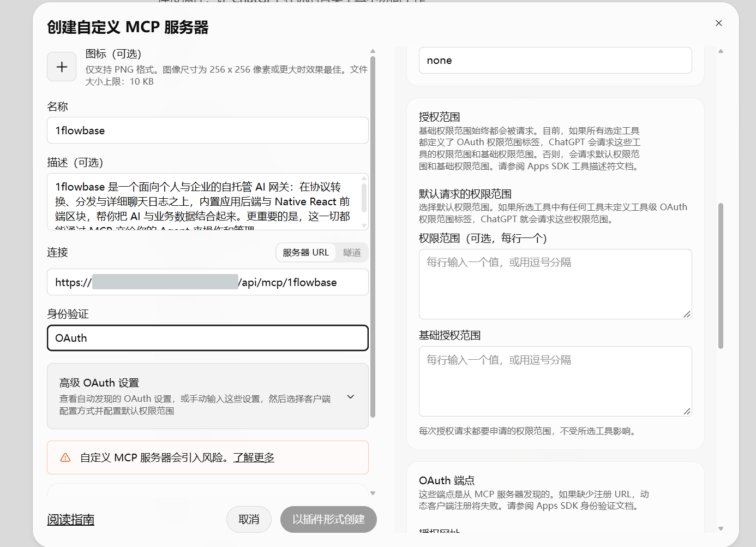Screen dimensions: 756x547
Task: Click the 每次授权请求都要申请的权限范围 note text
Action: pos(527,431)
